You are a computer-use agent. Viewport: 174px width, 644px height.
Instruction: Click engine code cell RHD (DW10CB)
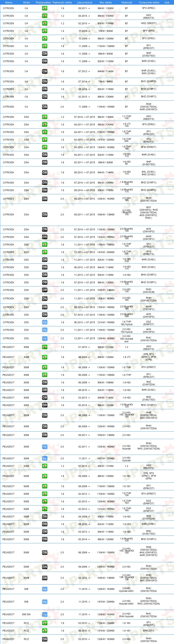pos(149,291)
